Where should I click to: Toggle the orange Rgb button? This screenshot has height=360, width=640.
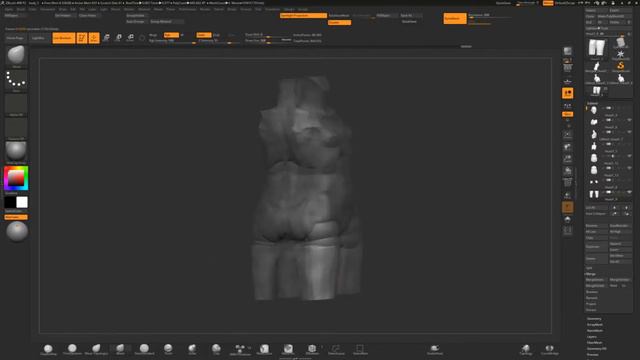click(171, 35)
